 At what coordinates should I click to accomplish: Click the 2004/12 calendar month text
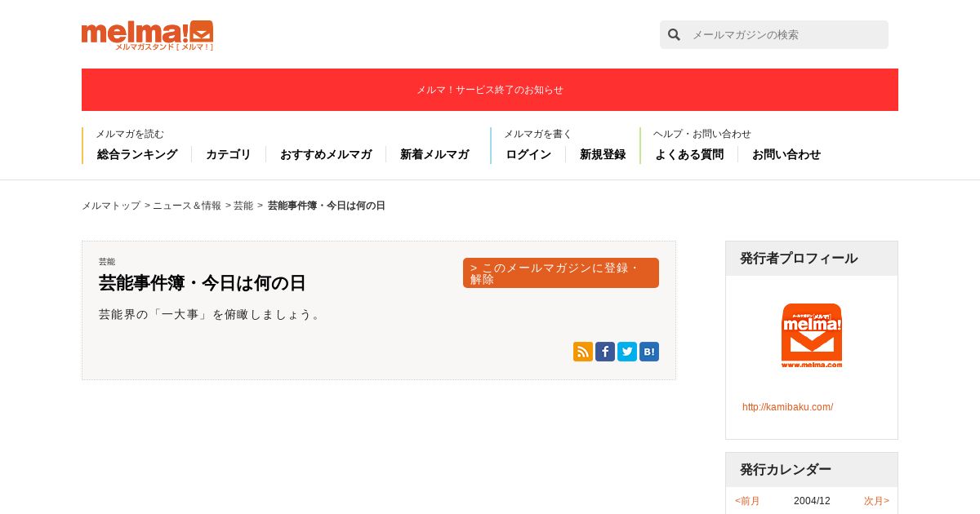812,501
